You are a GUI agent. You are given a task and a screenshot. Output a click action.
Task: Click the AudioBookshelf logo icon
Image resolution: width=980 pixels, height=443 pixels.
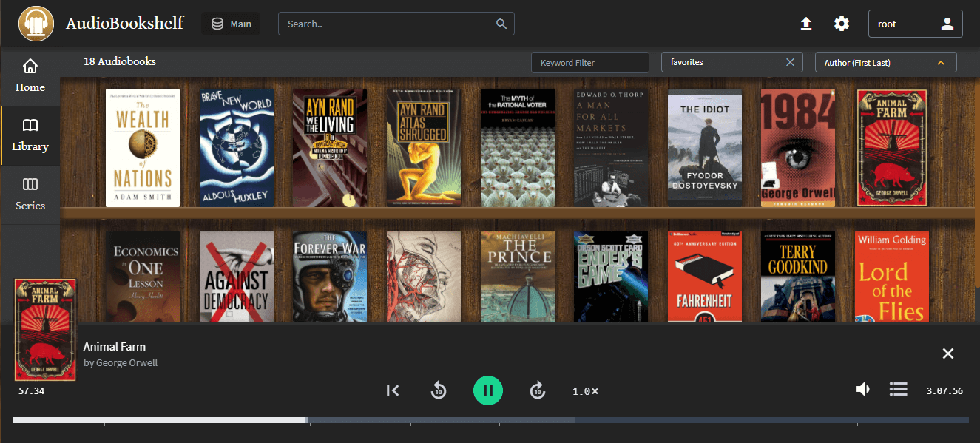click(36, 24)
